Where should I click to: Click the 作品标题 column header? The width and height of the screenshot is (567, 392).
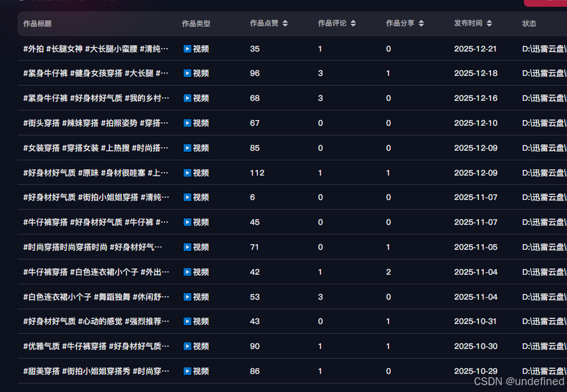coord(37,23)
